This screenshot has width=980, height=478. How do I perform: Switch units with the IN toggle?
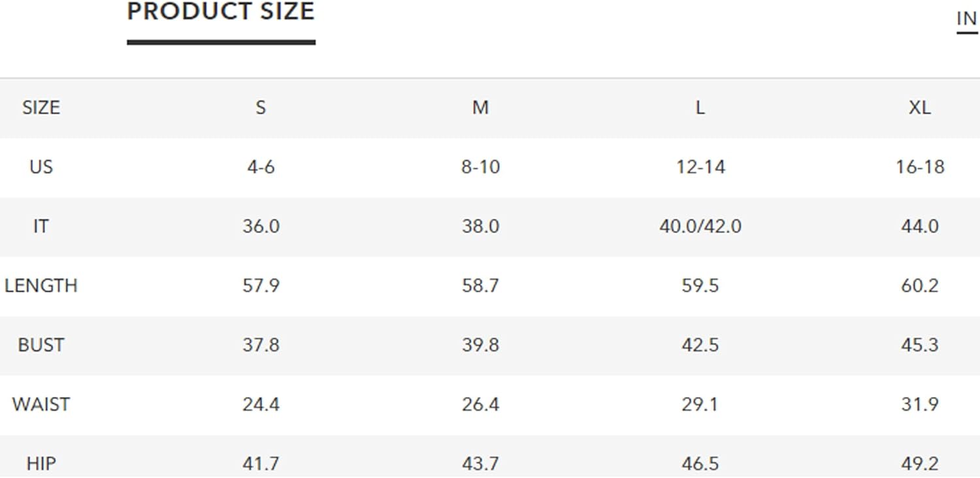967,20
